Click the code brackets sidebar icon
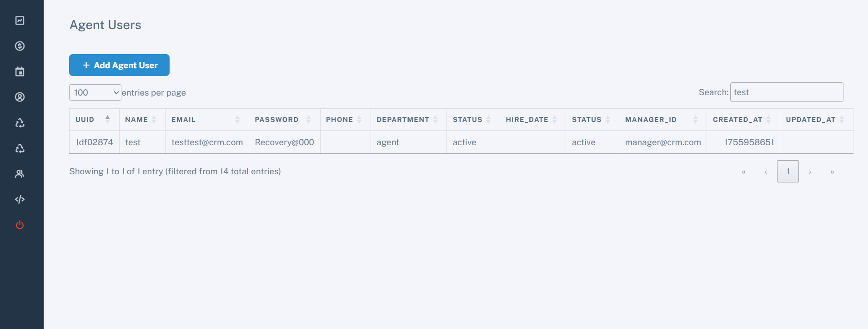This screenshot has height=329, width=868. (x=20, y=199)
